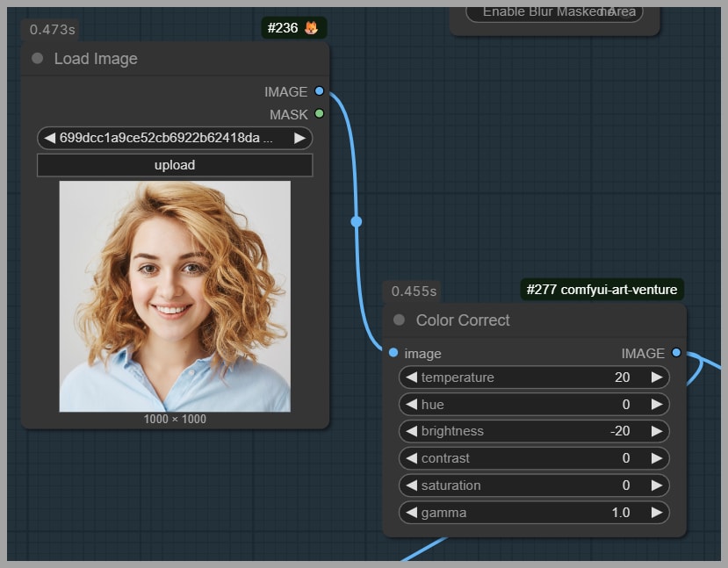Click the #277 comfyui-art-venture badge
This screenshot has width=728, height=568.
602,290
